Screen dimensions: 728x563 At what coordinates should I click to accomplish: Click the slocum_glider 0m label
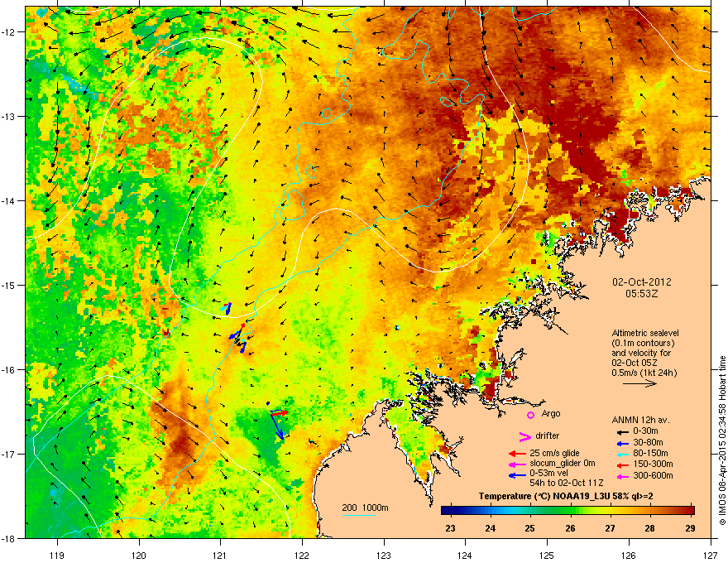coord(563,464)
